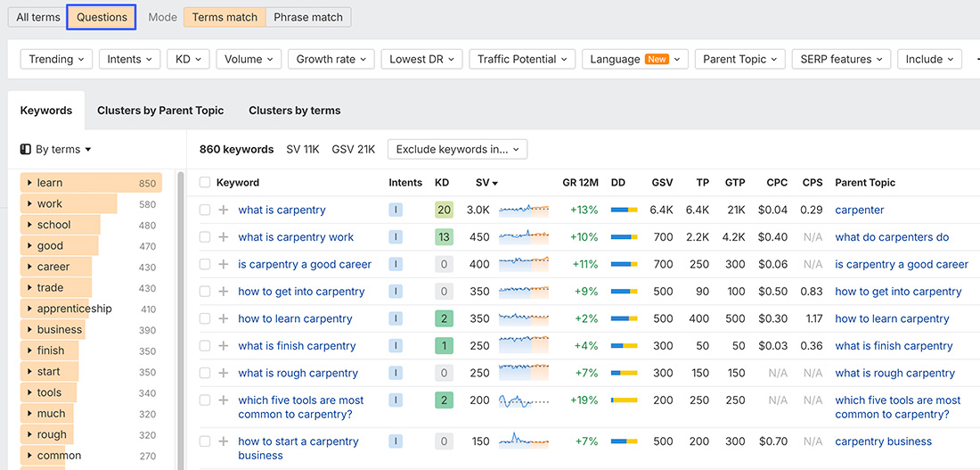Screen dimensions: 980x470
Task: Expand the SERP features filter
Action: click(841, 60)
